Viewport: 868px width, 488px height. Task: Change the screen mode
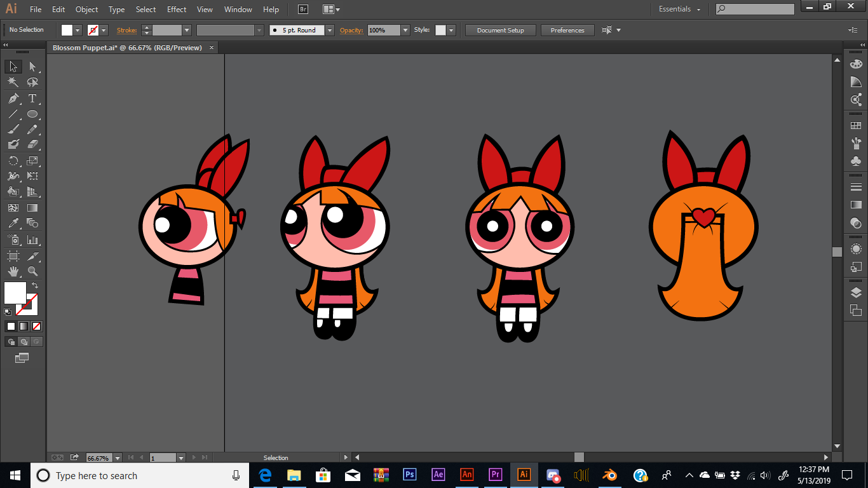click(22, 358)
